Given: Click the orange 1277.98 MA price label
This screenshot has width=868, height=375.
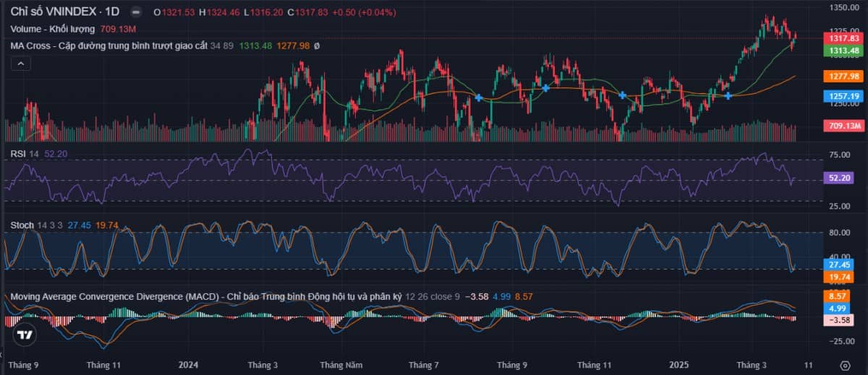Looking at the screenshot, I should tap(844, 76).
